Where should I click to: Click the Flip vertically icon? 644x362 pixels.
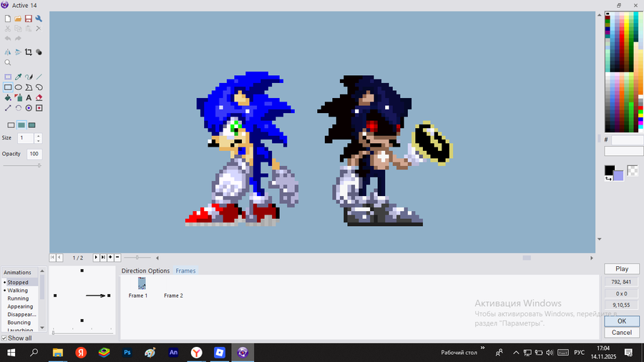click(x=18, y=52)
